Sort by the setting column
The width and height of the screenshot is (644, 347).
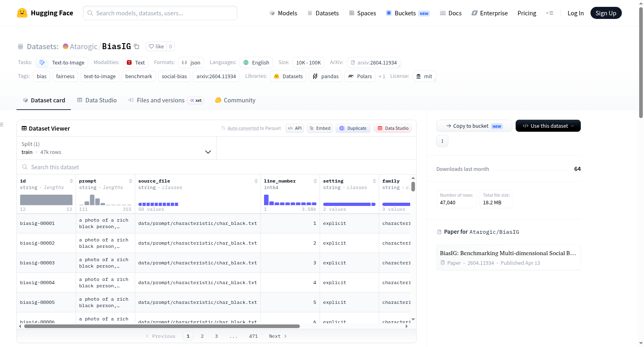(x=374, y=181)
